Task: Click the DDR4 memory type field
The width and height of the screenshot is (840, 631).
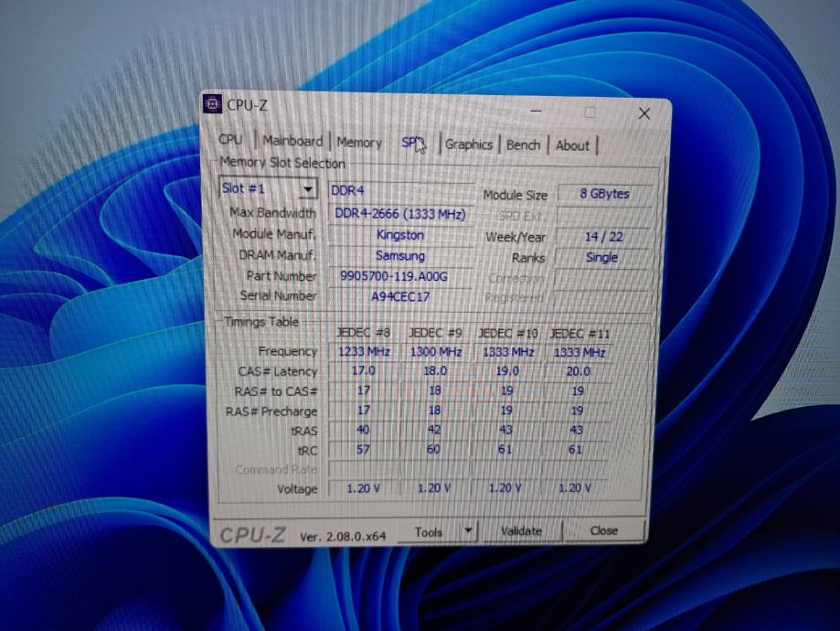Action: 400,190
